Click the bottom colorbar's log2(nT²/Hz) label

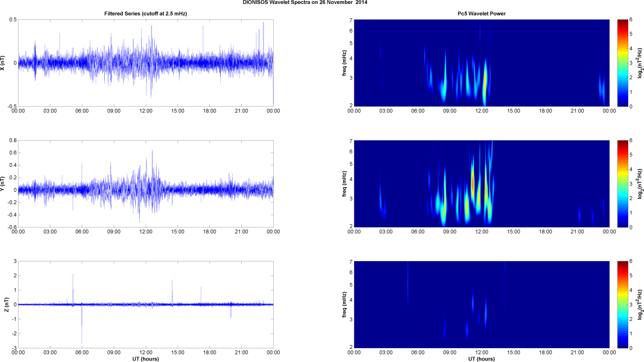(x=641, y=305)
